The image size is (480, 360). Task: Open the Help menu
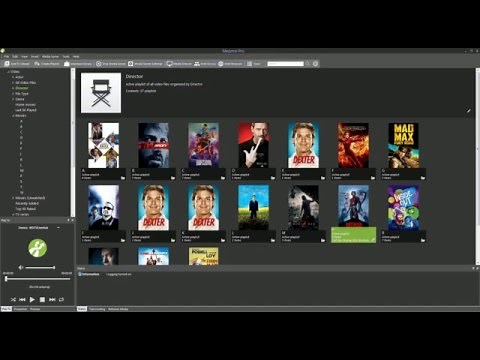point(76,56)
